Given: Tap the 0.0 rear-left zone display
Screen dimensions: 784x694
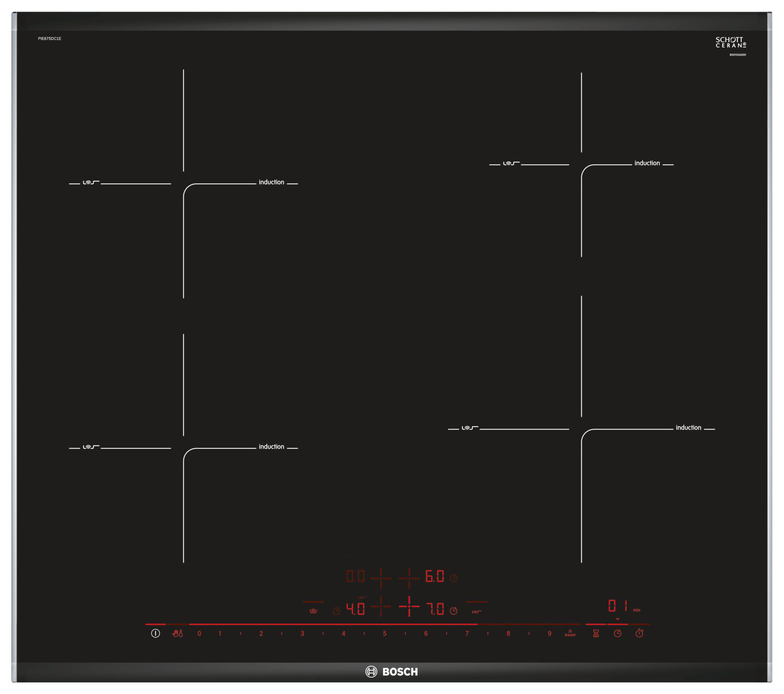Looking at the screenshot, I should point(355,576).
